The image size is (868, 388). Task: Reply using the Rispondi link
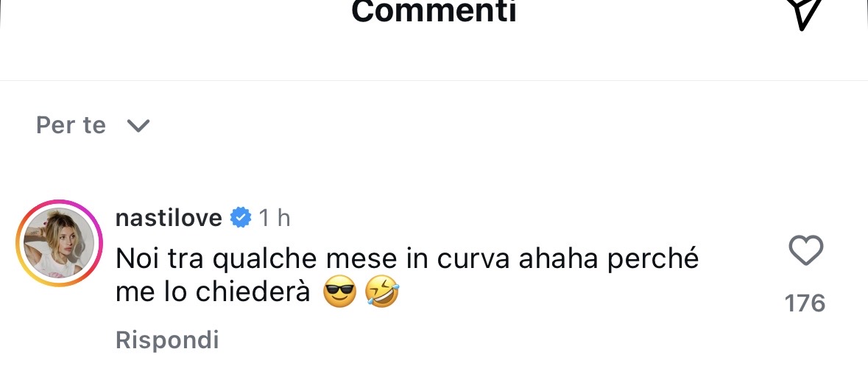click(167, 339)
